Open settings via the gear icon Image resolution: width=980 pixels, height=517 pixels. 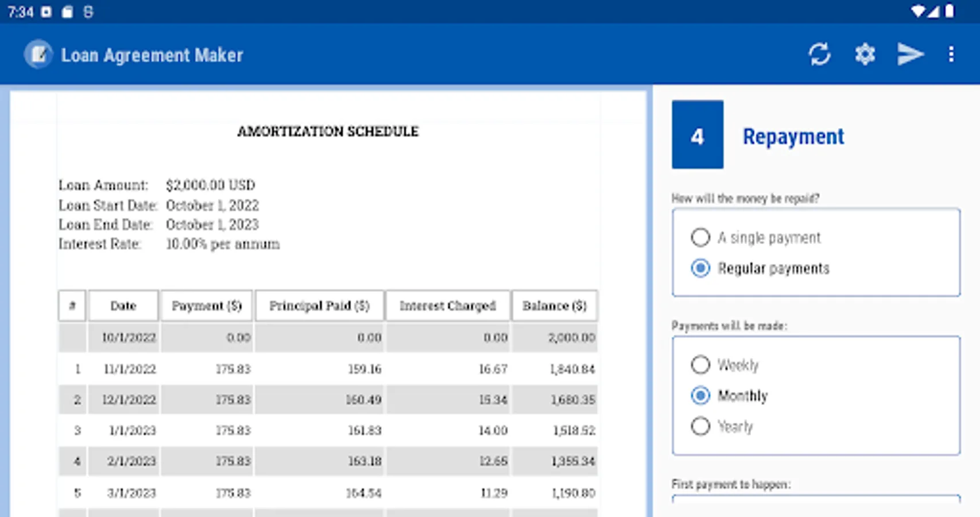[865, 55]
